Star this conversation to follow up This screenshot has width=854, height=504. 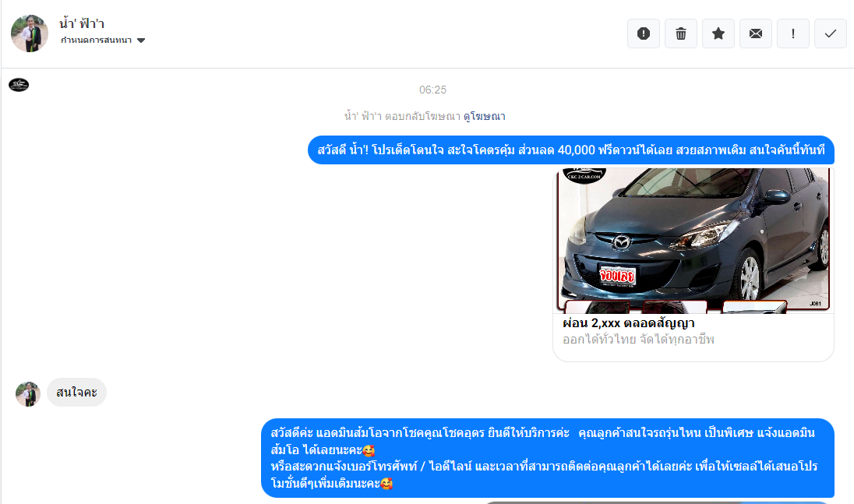click(718, 33)
